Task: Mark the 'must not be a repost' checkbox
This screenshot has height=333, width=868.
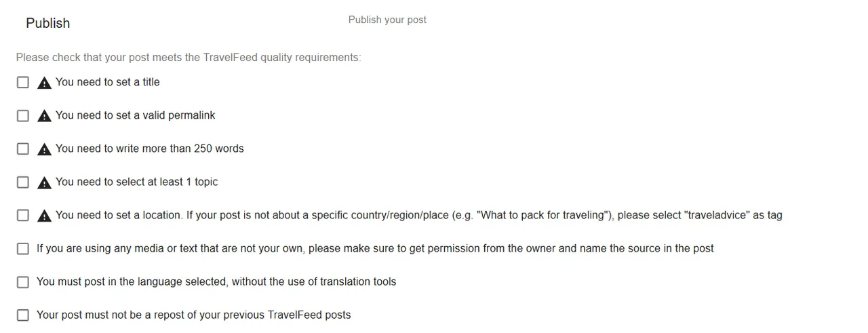Action: coord(23,315)
